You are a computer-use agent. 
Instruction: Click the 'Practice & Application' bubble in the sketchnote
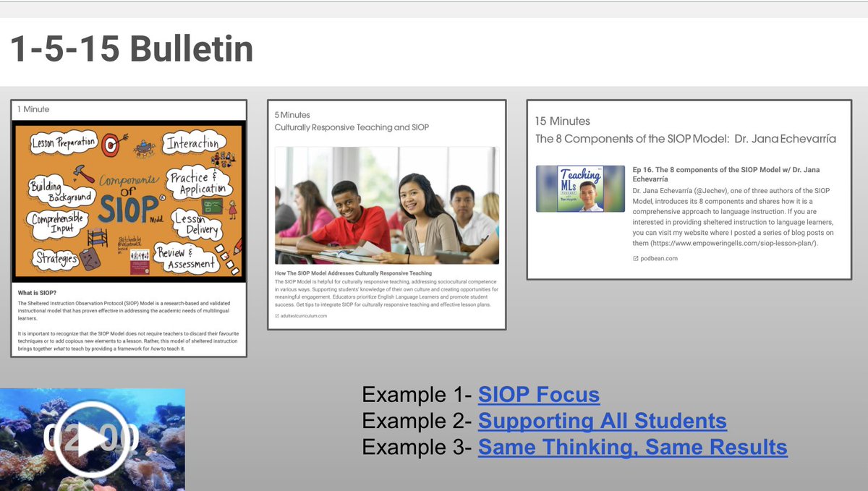199,184
